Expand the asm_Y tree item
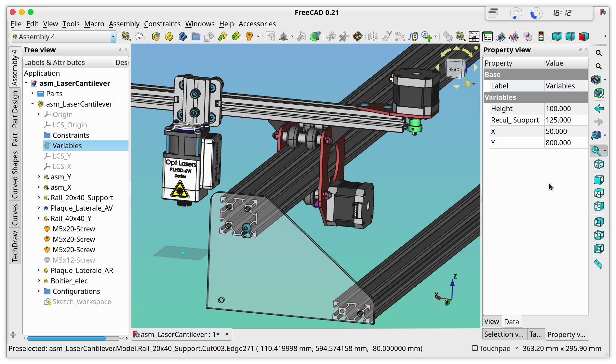This screenshot has height=364, width=616. [39, 177]
